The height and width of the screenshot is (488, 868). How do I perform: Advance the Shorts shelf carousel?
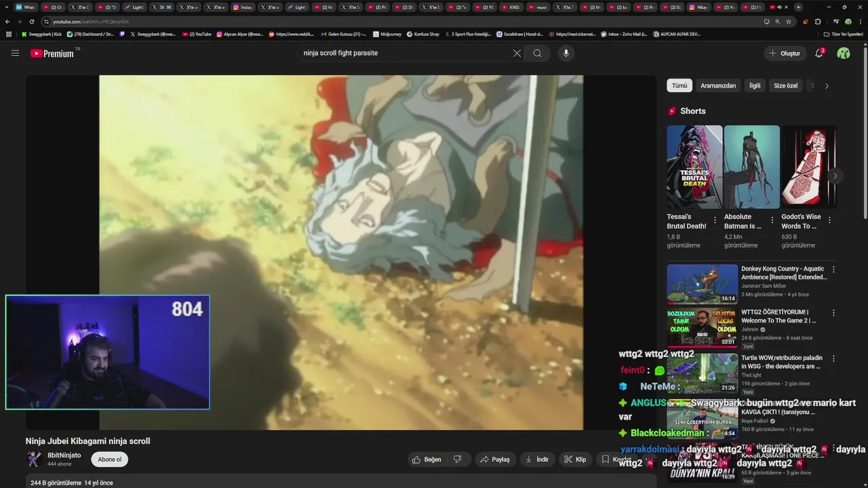point(835,176)
